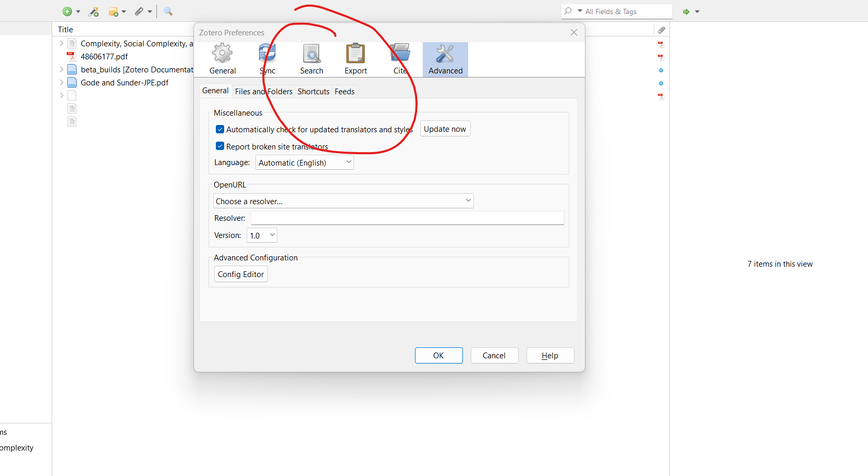The image size is (868, 476).
Task: Open the Cite preferences pane
Action: tap(400, 59)
